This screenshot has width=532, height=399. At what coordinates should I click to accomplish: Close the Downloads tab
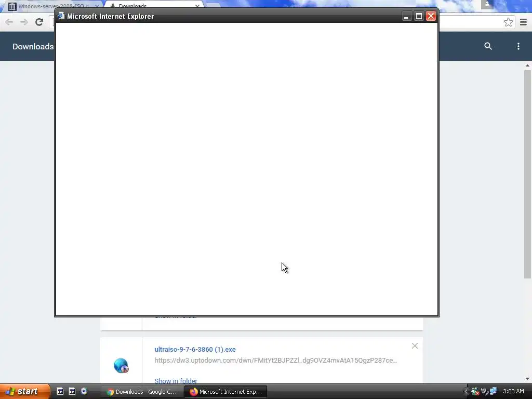click(197, 6)
